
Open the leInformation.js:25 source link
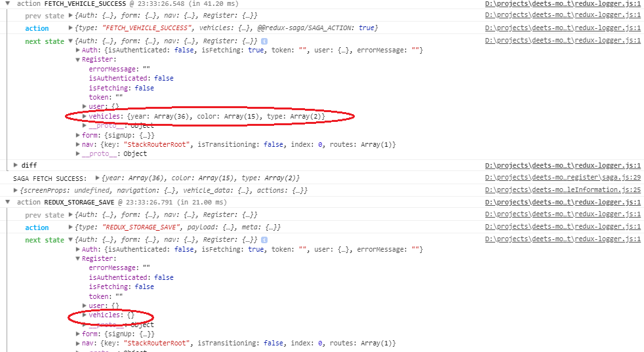pos(563,189)
